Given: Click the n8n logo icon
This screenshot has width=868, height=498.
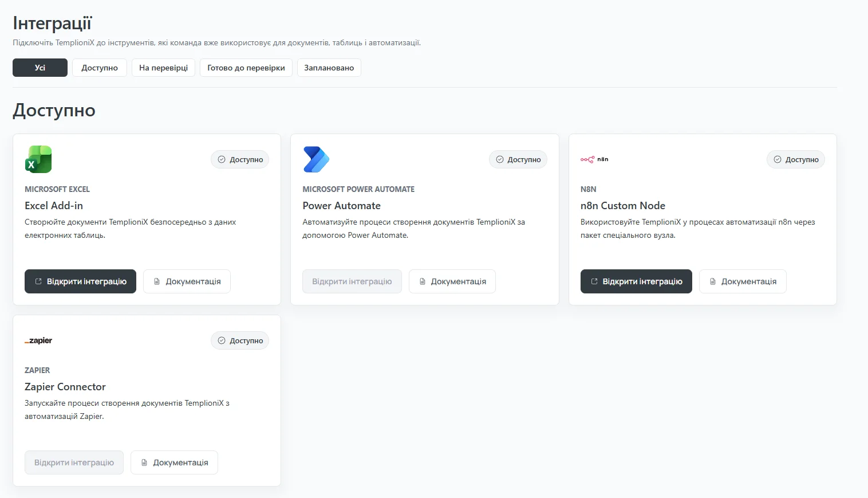Looking at the screenshot, I should [594, 159].
